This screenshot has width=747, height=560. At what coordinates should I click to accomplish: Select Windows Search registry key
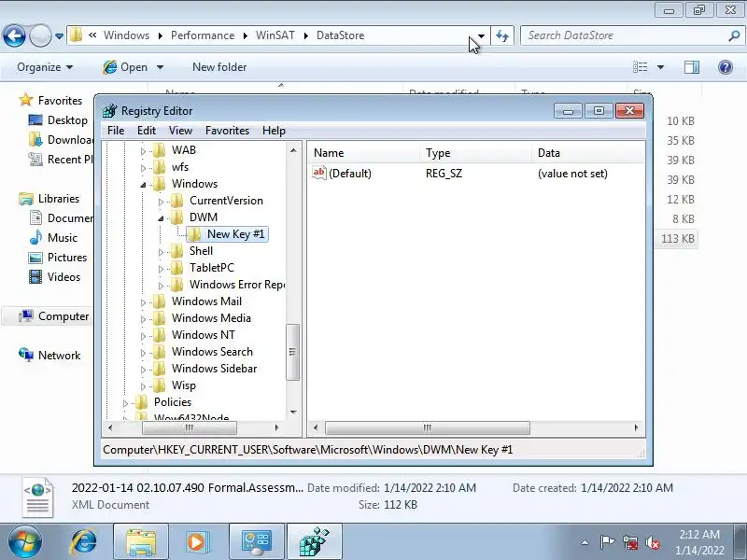click(212, 352)
